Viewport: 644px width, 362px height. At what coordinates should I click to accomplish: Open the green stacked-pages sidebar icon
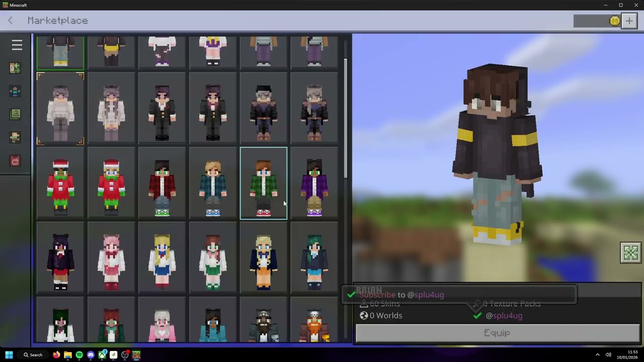[x=15, y=114]
